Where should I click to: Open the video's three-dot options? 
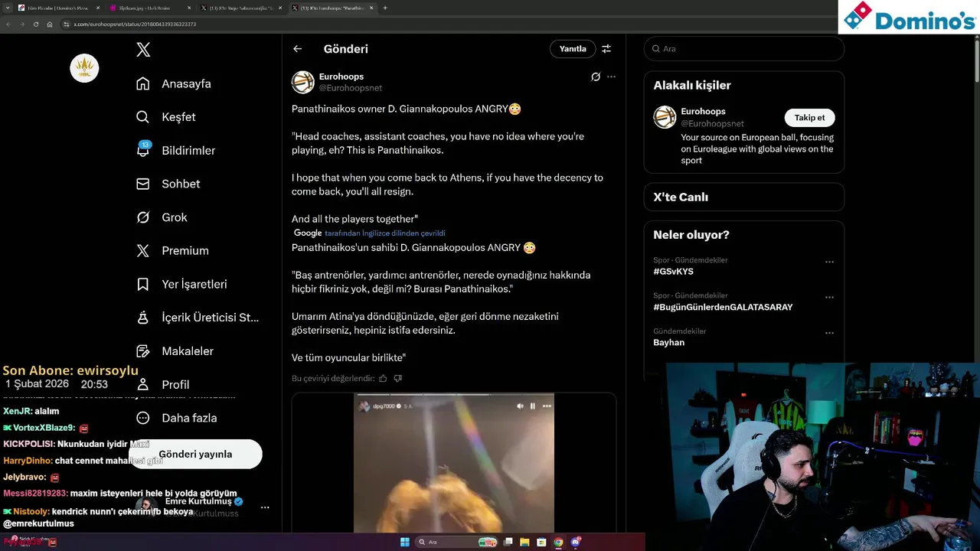547,406
